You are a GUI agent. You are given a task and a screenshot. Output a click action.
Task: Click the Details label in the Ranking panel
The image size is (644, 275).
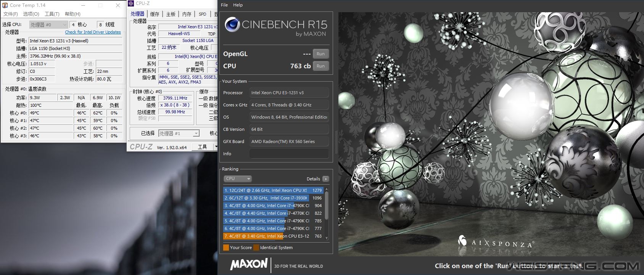(x=313, y=179)
